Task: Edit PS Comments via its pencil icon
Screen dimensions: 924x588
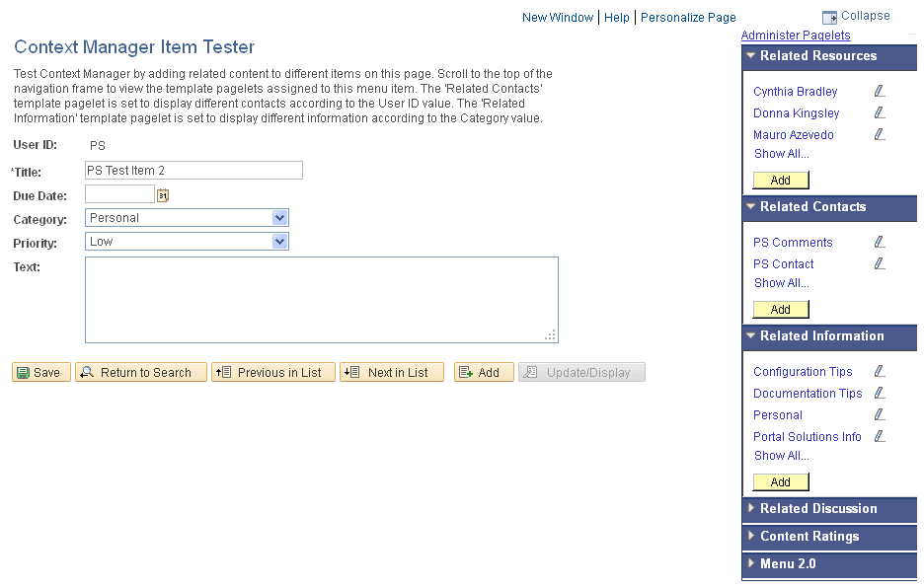Action: point(879,242)
